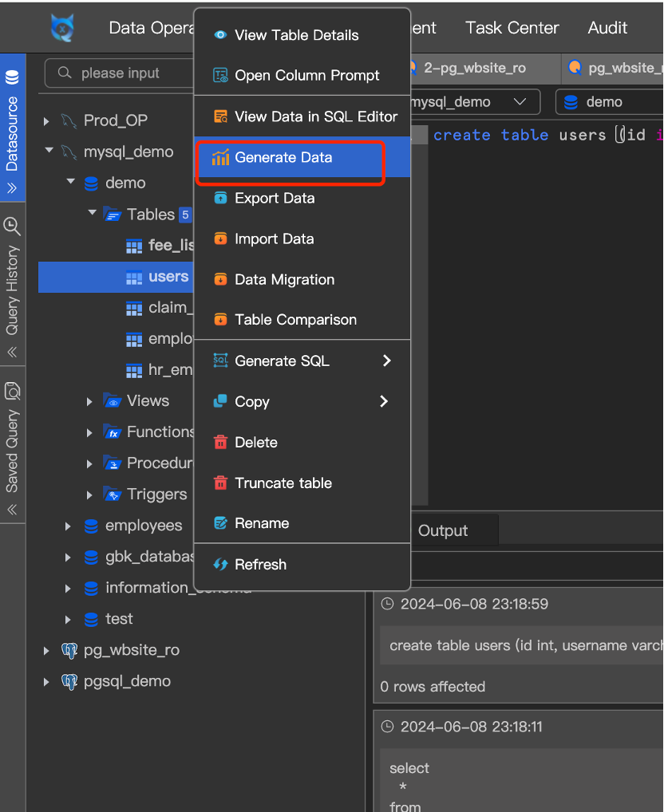Open the mysql_demo datasource dropdown
This screenshot has height=812, width=664.
(474, 102)
